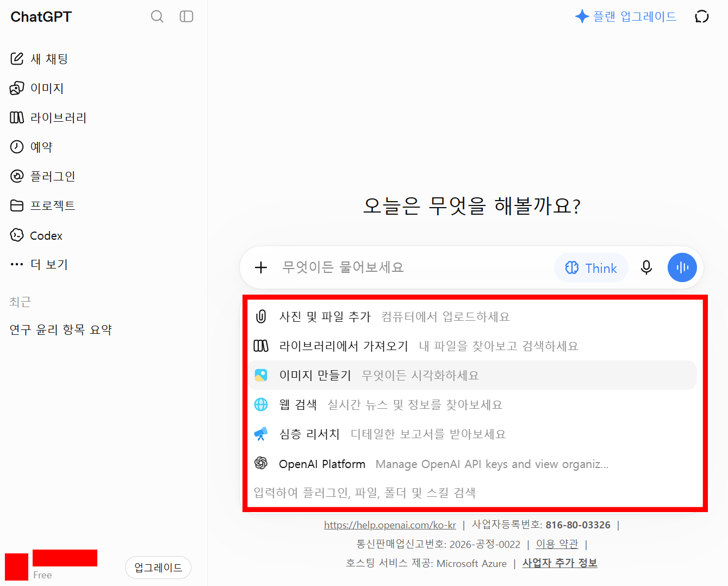Click the Codex icon in sidebar
728x586 pixels.
tap(17, 235)
